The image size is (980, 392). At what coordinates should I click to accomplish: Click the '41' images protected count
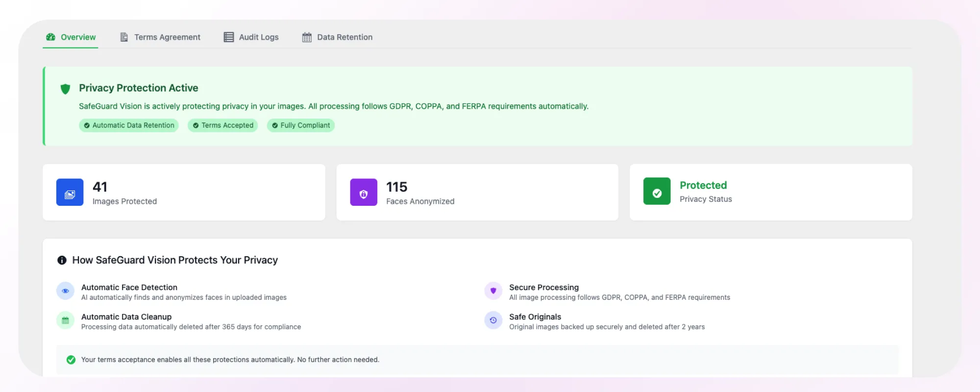[100, 187]
